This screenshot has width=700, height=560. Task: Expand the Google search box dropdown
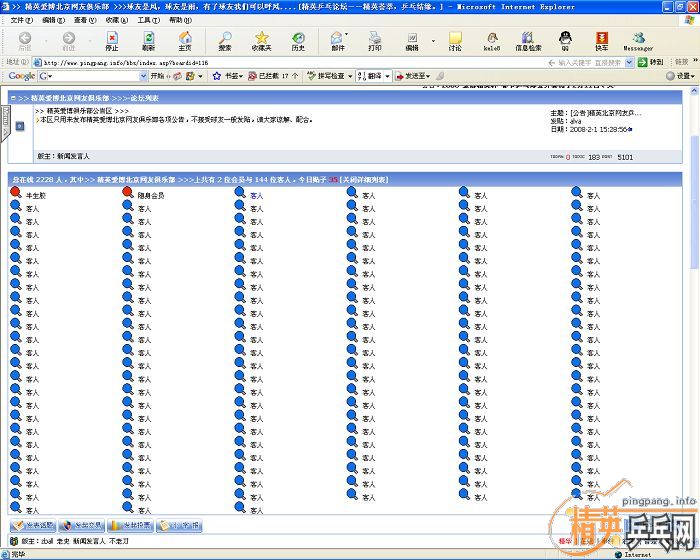tap(143, 76)
